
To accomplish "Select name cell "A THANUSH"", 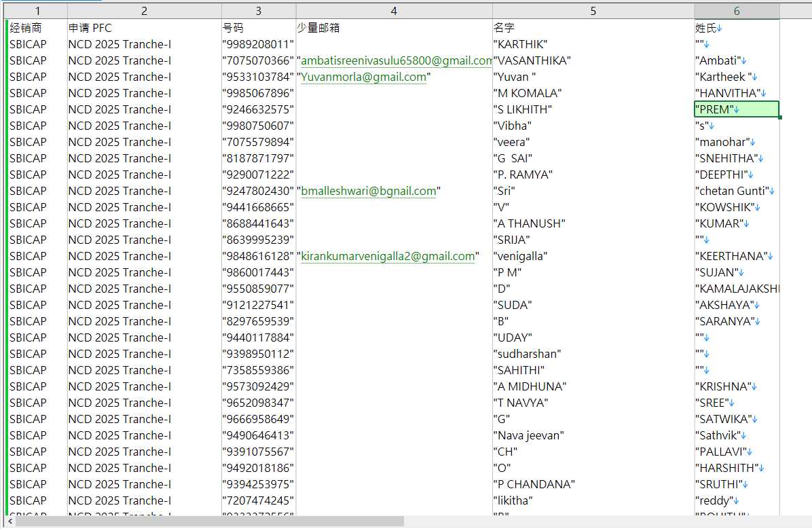I will pos(593,223).
